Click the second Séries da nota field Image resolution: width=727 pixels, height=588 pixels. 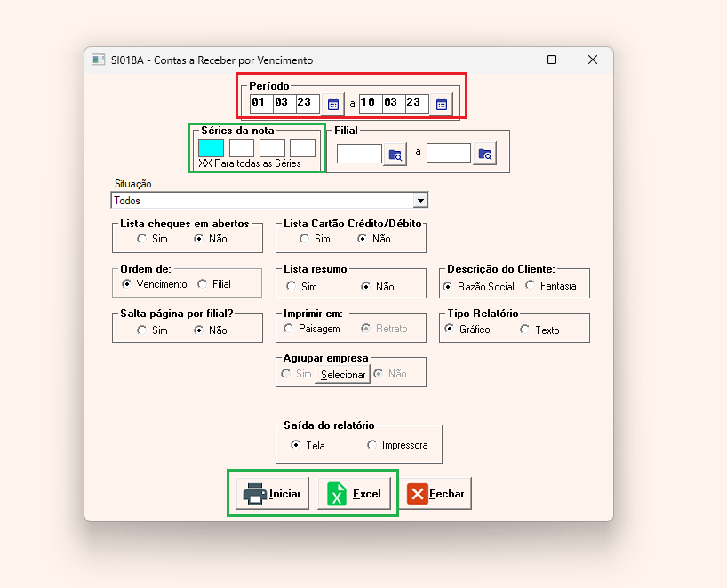coord(242,148)
